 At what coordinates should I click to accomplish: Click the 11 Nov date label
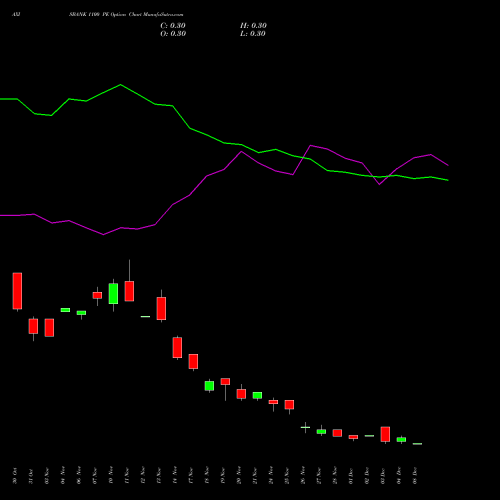[127, 476]
